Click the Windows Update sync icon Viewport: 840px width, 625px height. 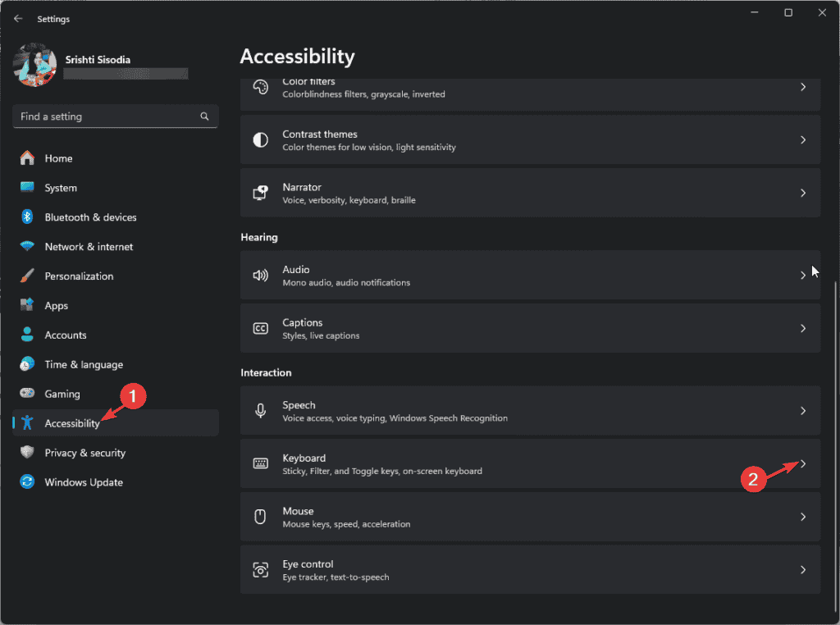(27, 482)
